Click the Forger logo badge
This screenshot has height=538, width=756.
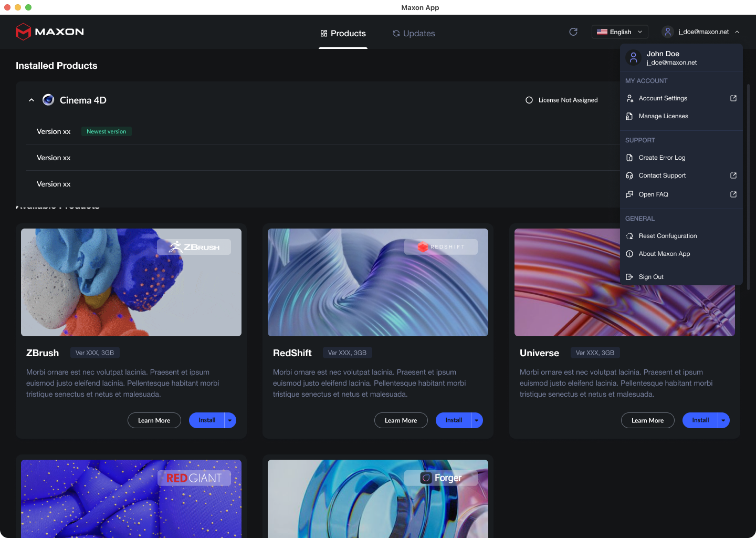pos(441,478)
